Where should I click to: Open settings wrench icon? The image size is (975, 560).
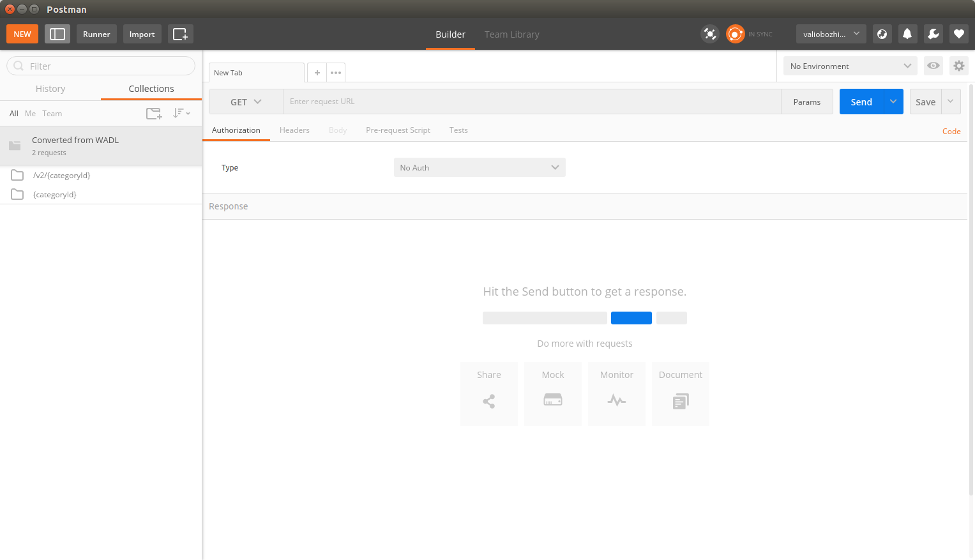click(933, 34)
